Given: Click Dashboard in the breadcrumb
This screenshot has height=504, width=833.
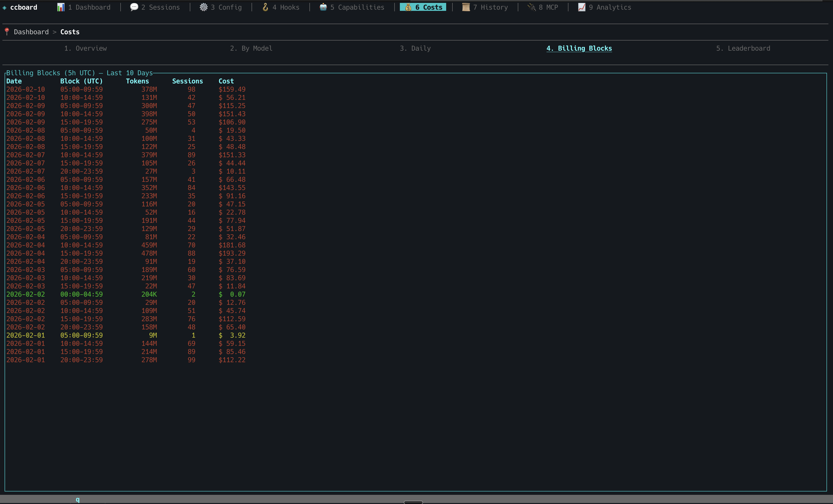Looking at the screenshot, I should [x=31, y=32].
